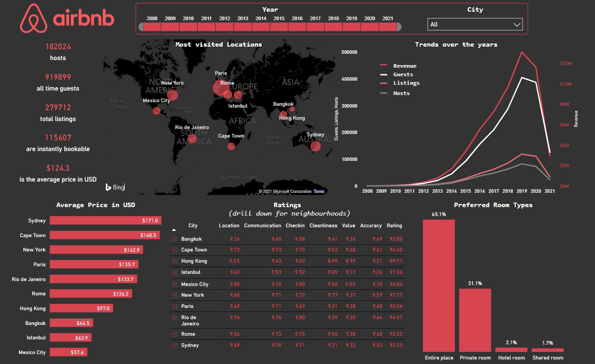This screenshot has height=364, width=595.
Task: Expand the Bangkok row in Ratings
Action: tap(174, 239)
